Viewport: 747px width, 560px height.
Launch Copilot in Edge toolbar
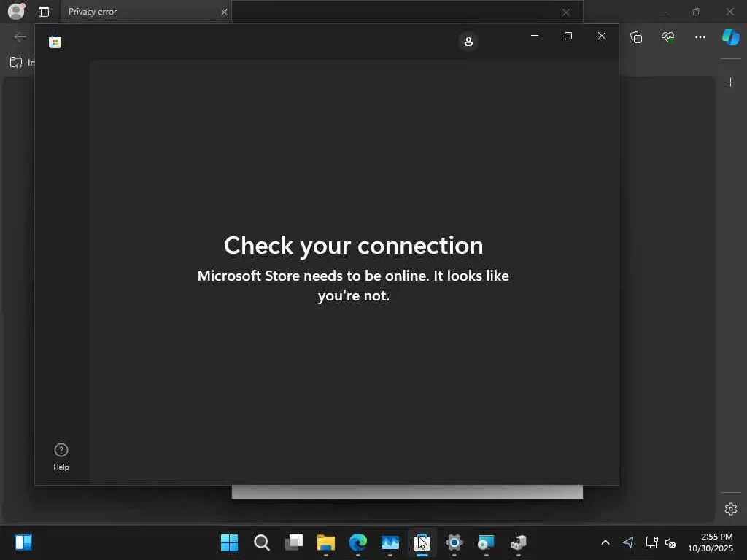(x=731, y=36)
